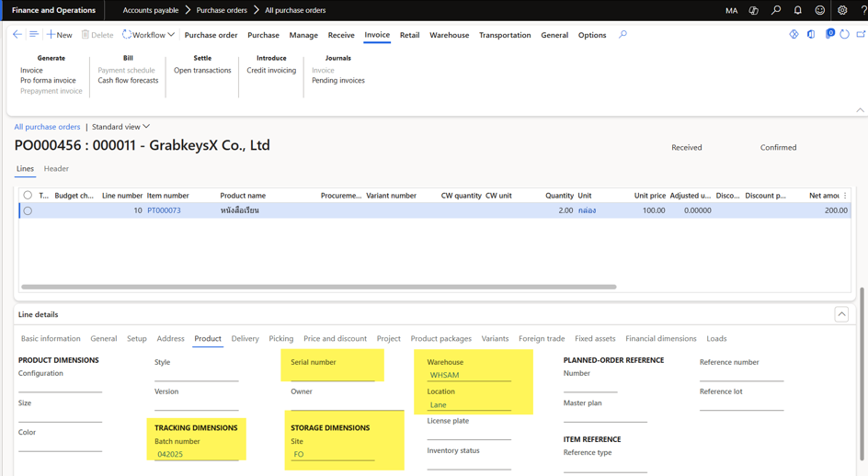The height and width of the screenshot is (476, 868).
Task: Click the Warehouse field WHSAM
Action: (469, 375)
